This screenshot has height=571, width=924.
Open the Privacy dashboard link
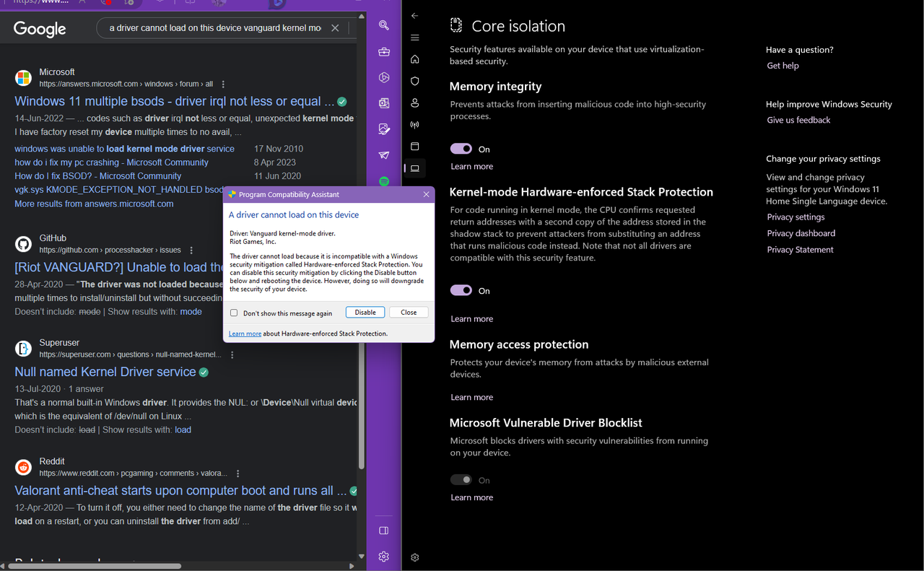pyautogui.click(x=799, y=232)
